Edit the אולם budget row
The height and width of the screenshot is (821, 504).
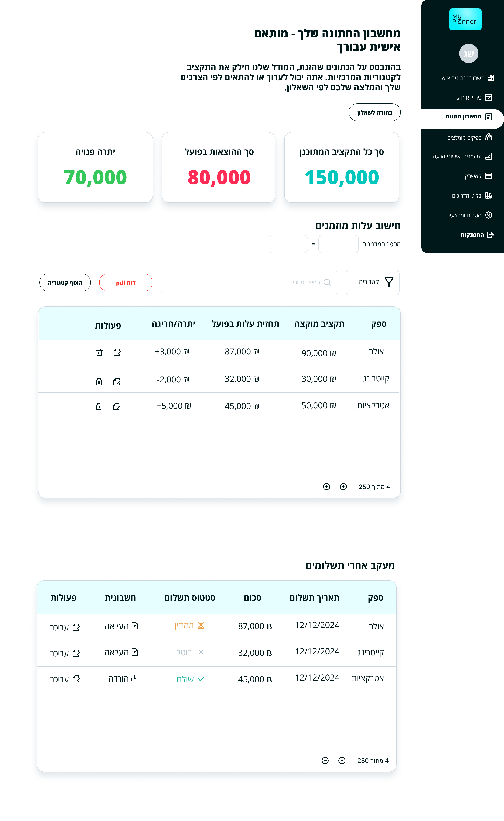tap(117, 352)
